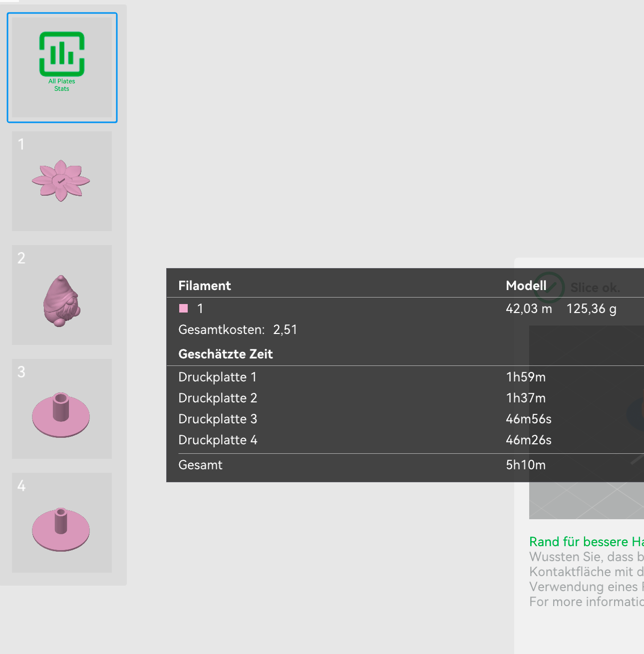Select plate 1 with the flower model
This screenshot has width=644, height=654.
tap(62, 181)
